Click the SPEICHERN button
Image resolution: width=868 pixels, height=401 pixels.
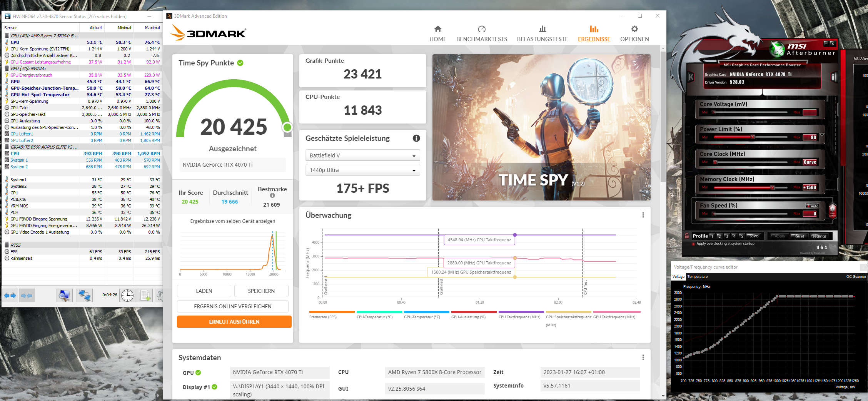point(261,291)
